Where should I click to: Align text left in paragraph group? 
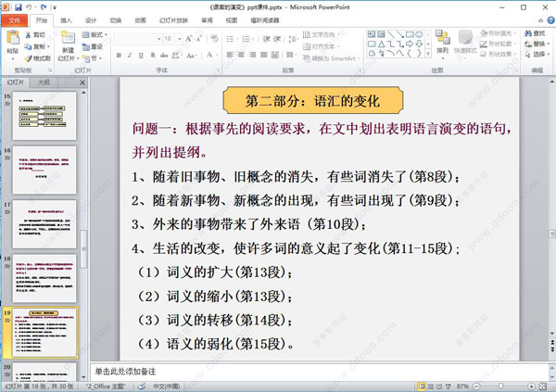(230, 55)
